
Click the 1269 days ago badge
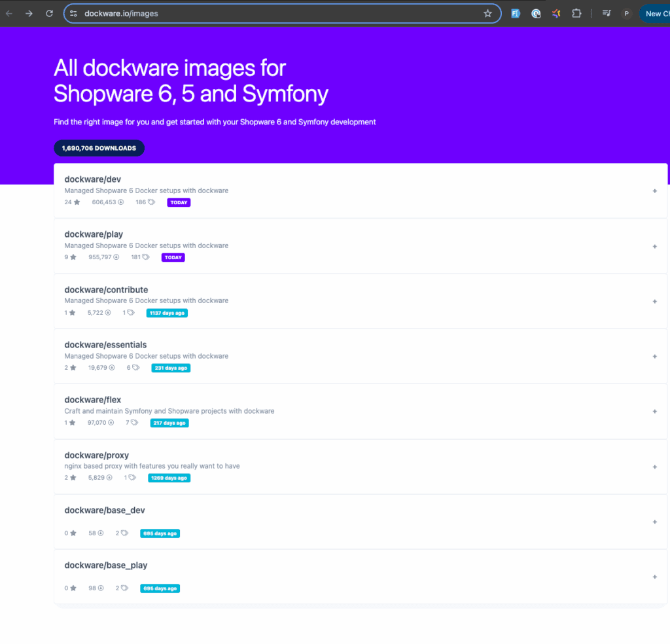pyautogui.click(x=169, y=478)
